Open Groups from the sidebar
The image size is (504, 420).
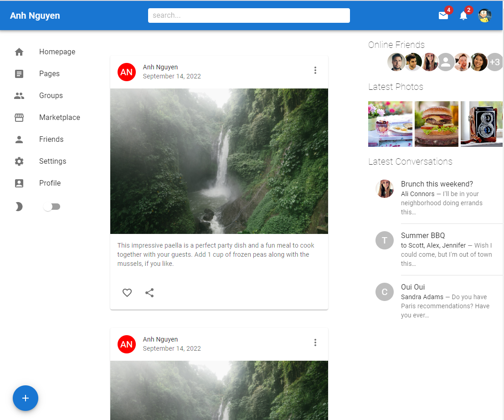click(51, 96)
